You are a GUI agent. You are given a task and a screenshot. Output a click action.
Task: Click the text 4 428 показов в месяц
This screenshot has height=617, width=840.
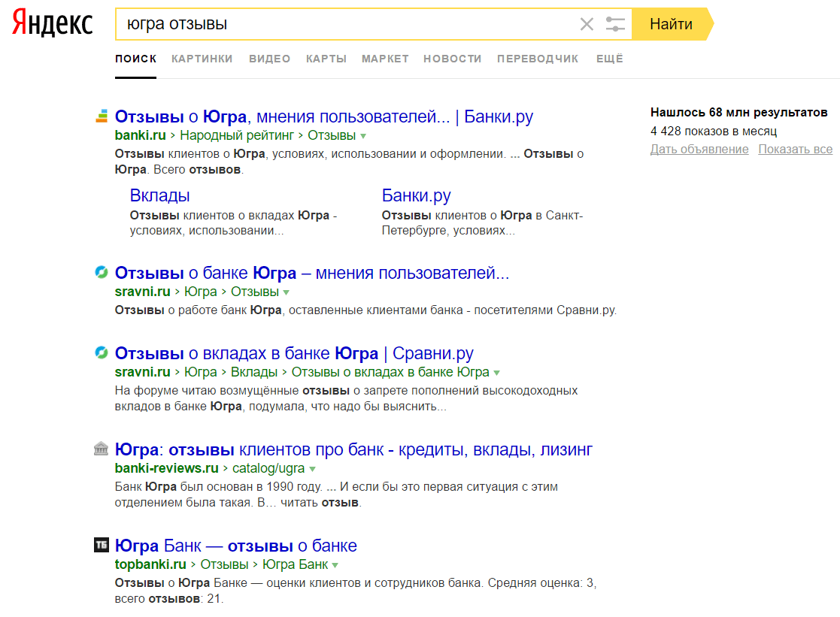714,132
